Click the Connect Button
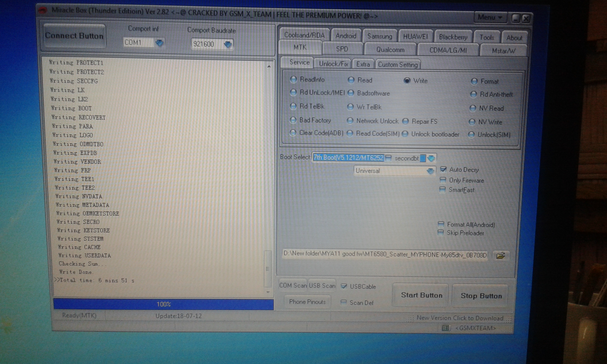 [x=74, y=36]
